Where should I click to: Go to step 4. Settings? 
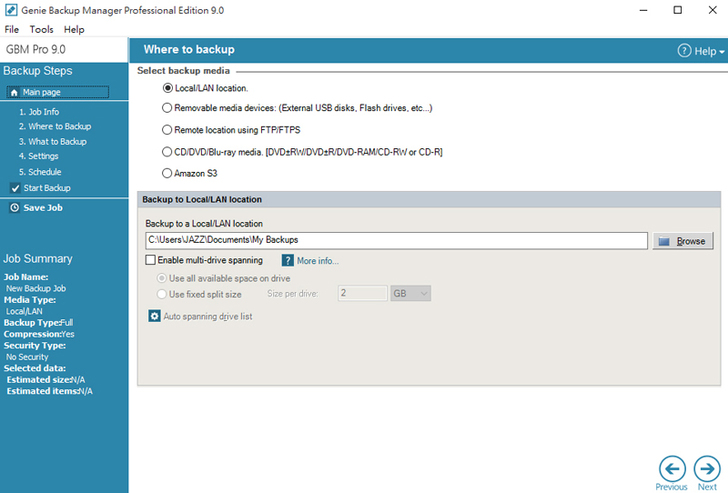click(x=39, y=156)
